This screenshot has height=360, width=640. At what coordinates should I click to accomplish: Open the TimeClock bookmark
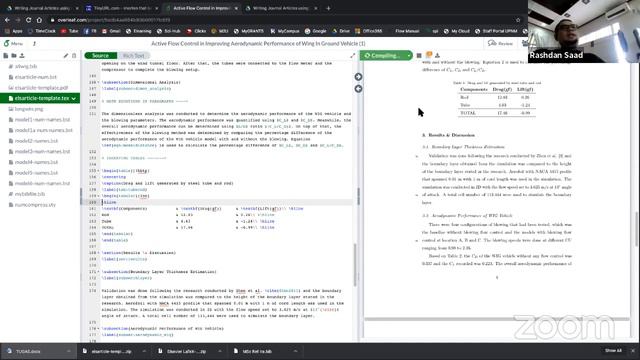42,31
